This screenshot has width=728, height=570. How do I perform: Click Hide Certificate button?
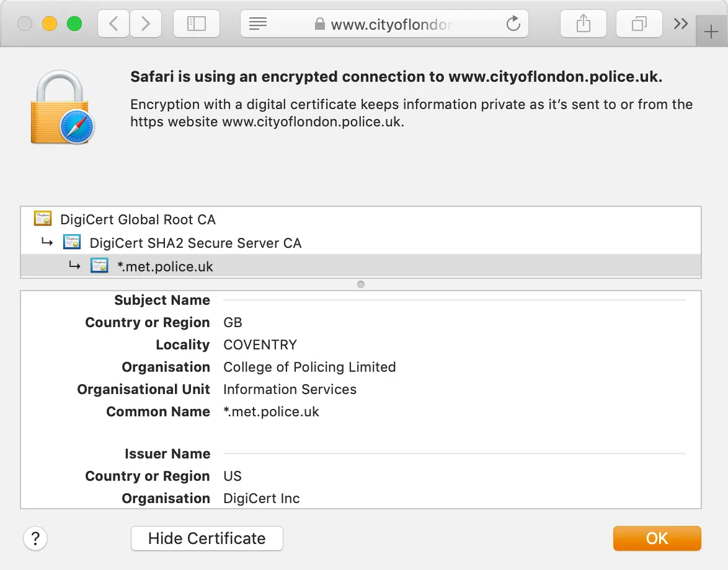(206, 538)
